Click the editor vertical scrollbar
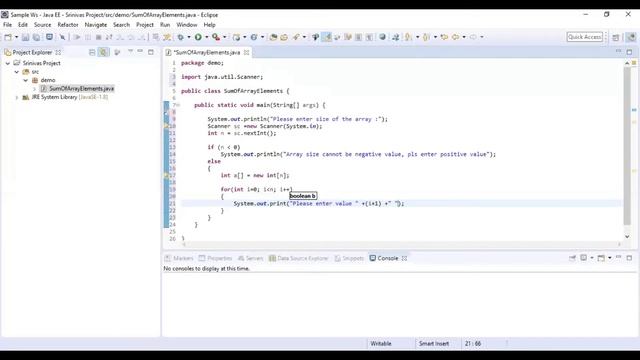This screenshot has width=640, height=360. click(627, 146)
